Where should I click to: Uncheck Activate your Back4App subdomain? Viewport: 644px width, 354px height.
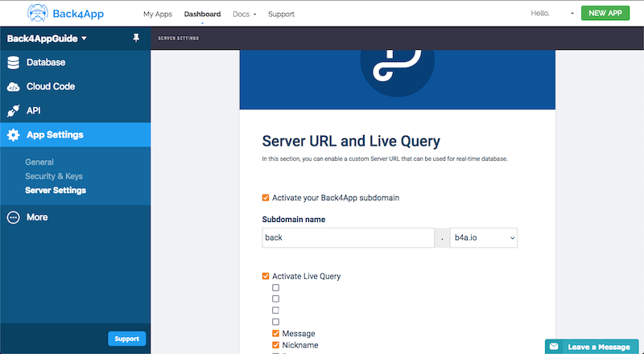coord(266,198)
